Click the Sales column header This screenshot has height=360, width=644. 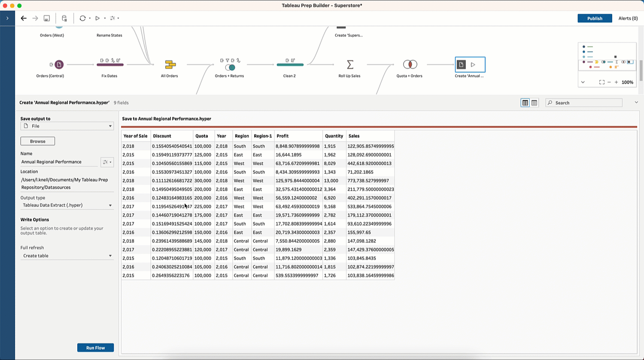(370, 136)
